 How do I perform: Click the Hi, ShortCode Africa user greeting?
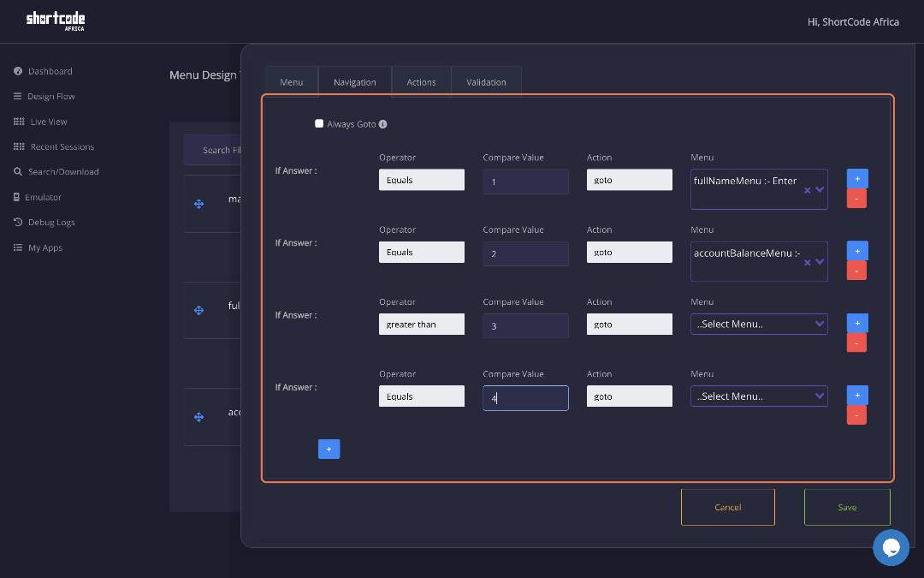tap(853, 21)
